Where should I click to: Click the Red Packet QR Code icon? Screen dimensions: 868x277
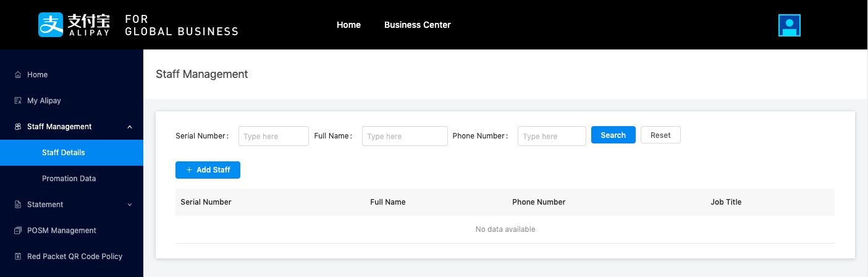[x=18, y=257]
